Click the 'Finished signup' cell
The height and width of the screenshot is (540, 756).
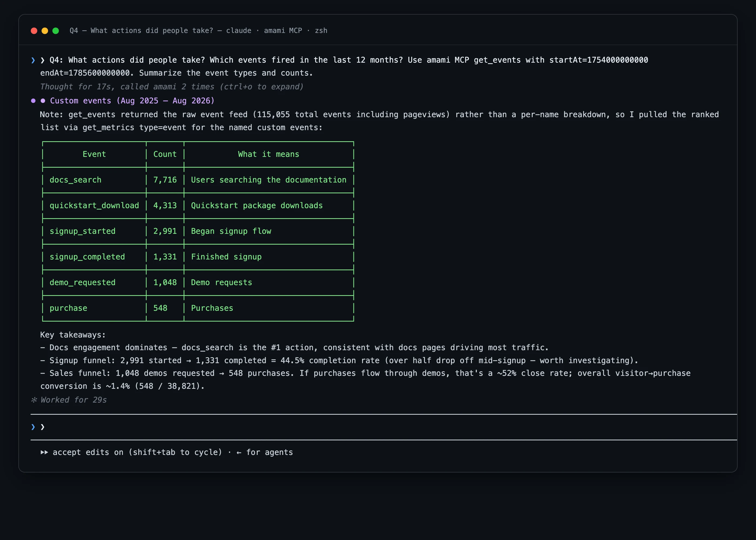[x=226, y=257]
